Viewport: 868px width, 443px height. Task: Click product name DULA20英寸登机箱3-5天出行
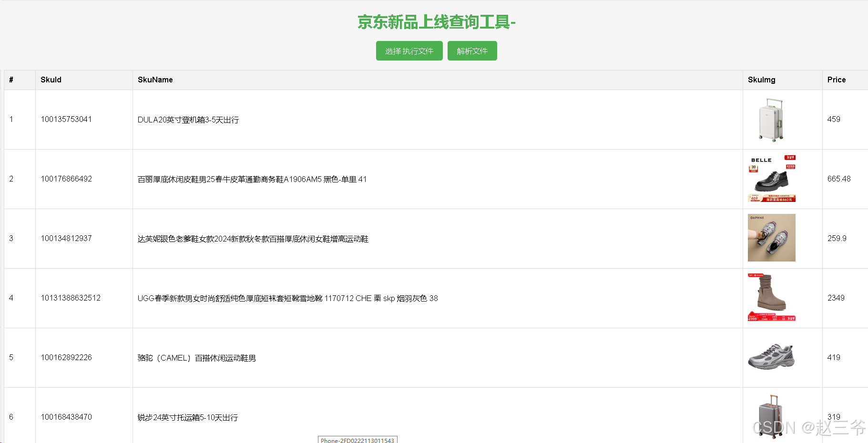tap(188, 120)
